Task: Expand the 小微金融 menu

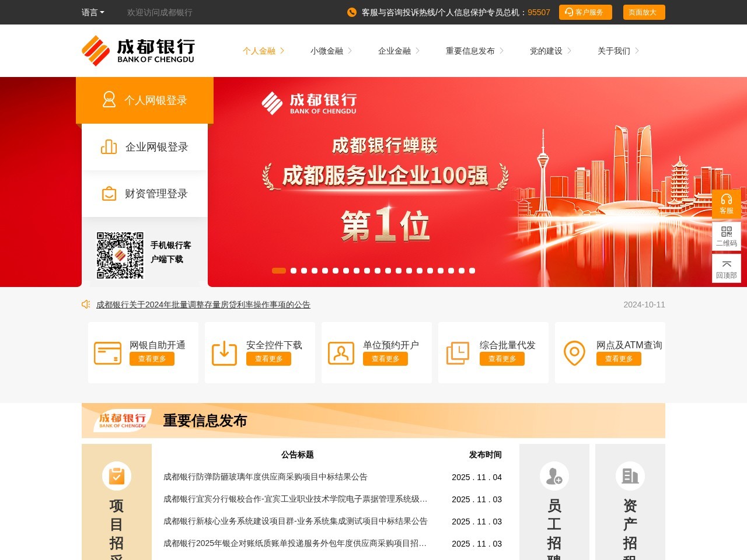Action: 331,51
